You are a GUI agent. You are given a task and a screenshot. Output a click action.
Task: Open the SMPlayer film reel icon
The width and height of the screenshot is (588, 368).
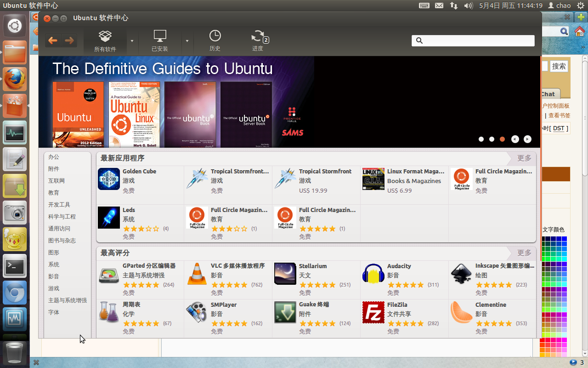197,312
